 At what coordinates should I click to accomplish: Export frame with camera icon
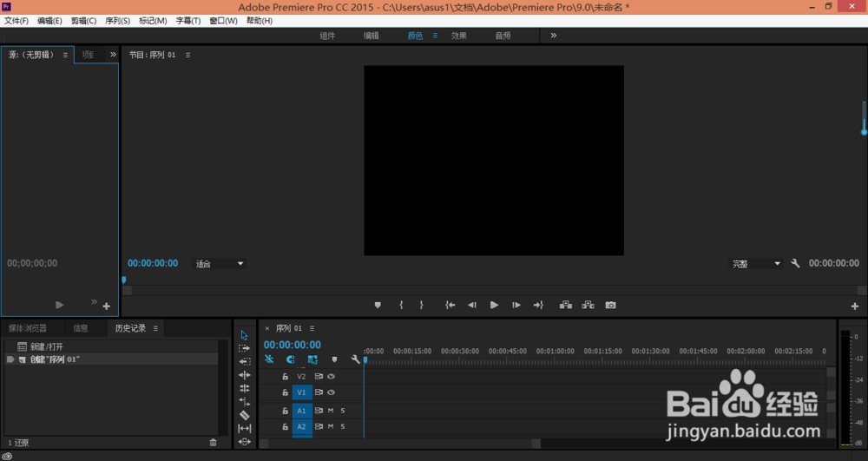coord(610,305)
